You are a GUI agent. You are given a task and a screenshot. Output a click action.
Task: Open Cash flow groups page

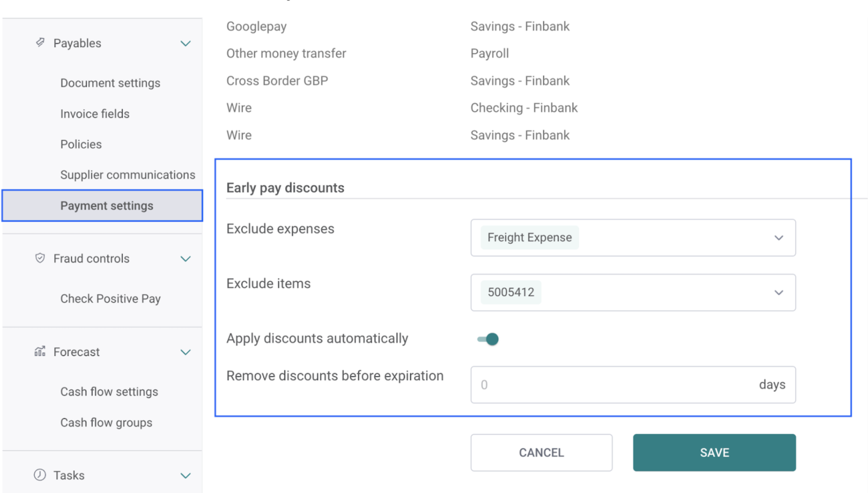[106, 423]
